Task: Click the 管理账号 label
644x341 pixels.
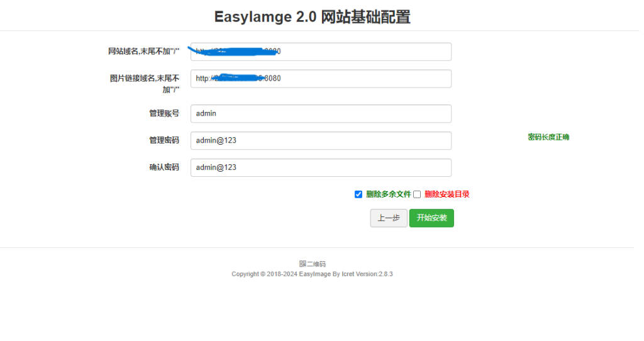Action: pos(164,113)
